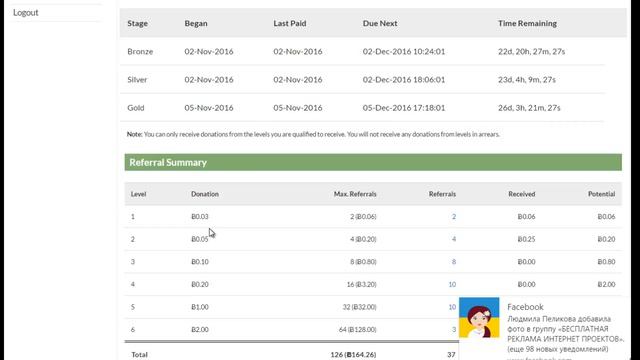The width and height of the screenshot is (640, 360).
Task: Select the Potential column header
Action: point(601,194)
